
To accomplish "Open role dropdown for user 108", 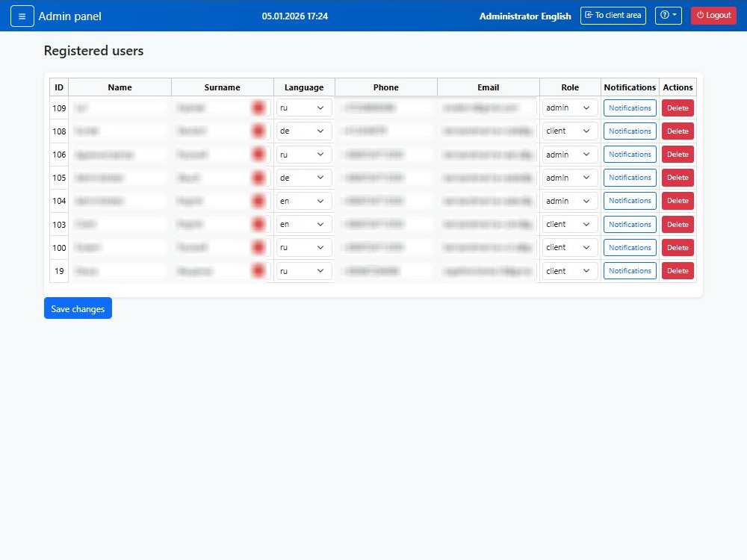I will point(570,131).
